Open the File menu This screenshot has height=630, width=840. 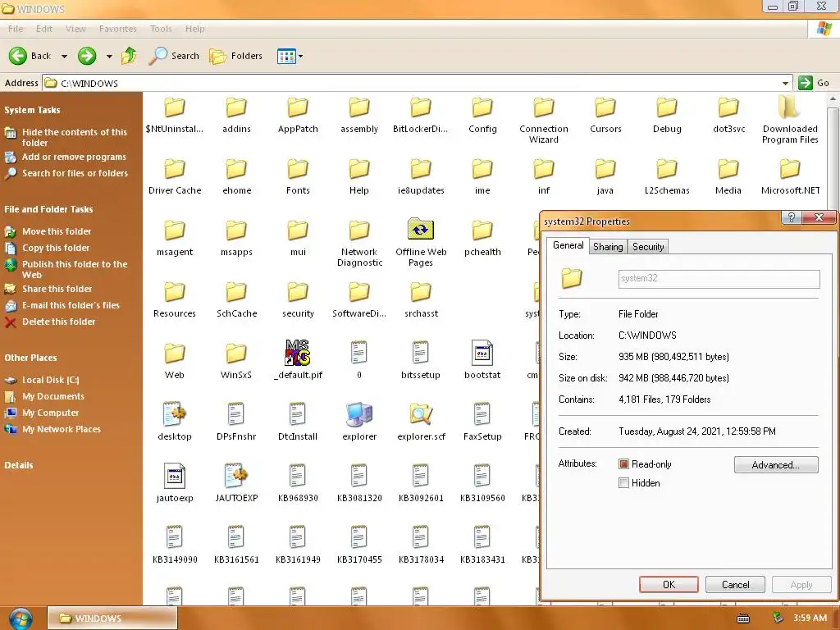click(x=16, y=29)
